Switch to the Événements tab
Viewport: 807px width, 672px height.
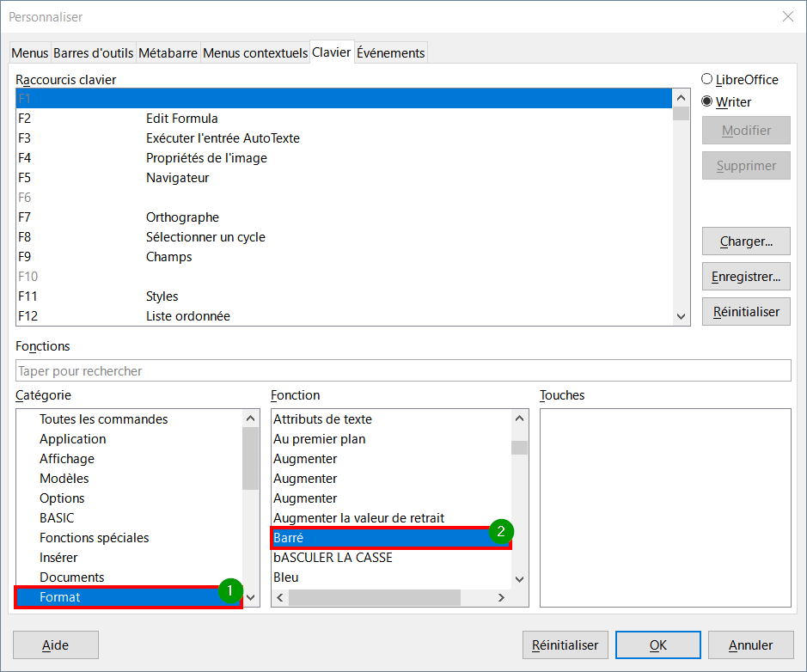(391, 53)
